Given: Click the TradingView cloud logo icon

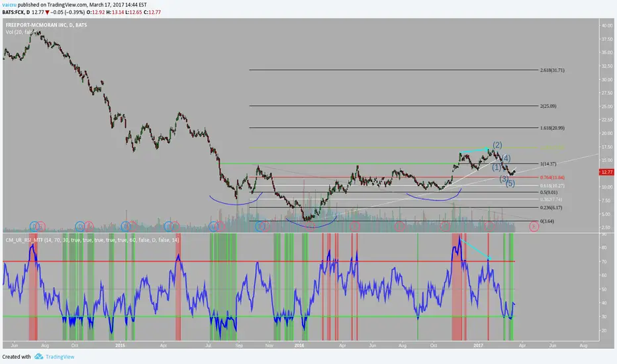Looking at the screenshot, I should pyautogui.click(x=38, y=357).
